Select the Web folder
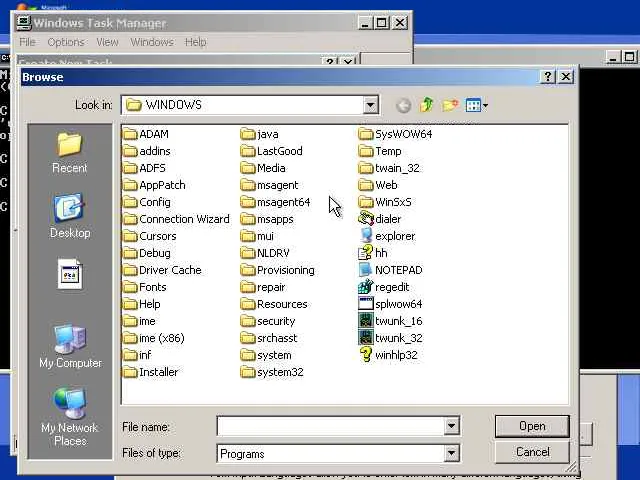The image size is (640, 480). coord(378,185)
